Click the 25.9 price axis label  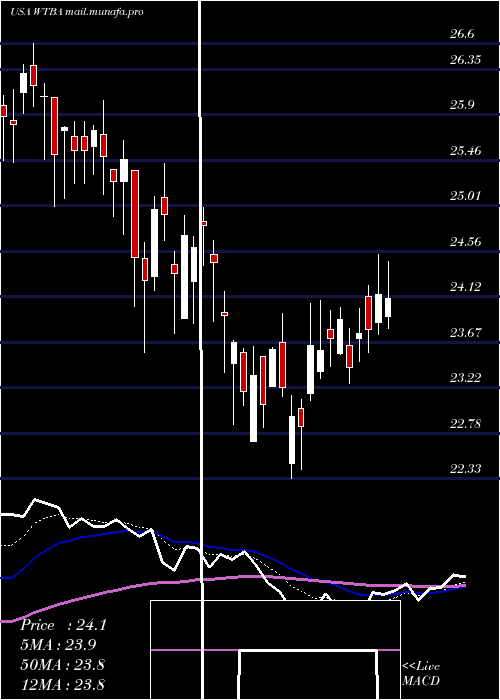click(462, 105)
